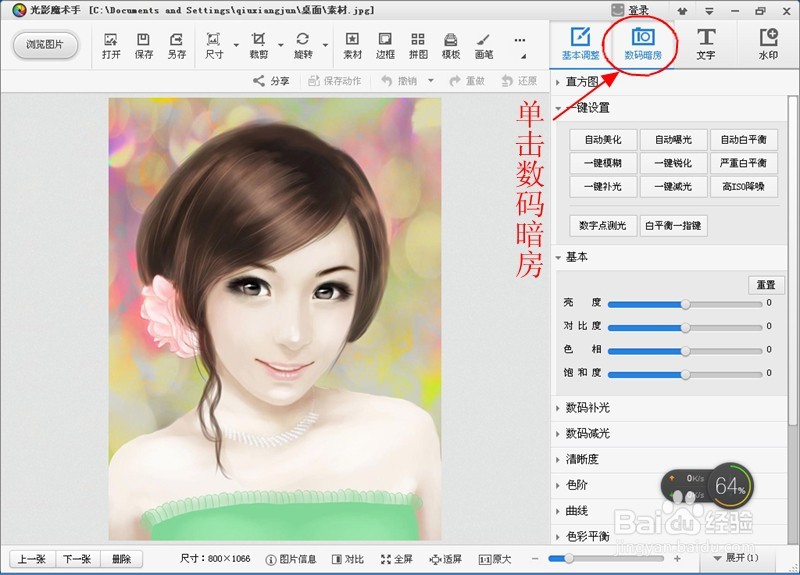800x575 pixels.
Task: Click the 亮度 brightness slider handle
Action: 685,304
